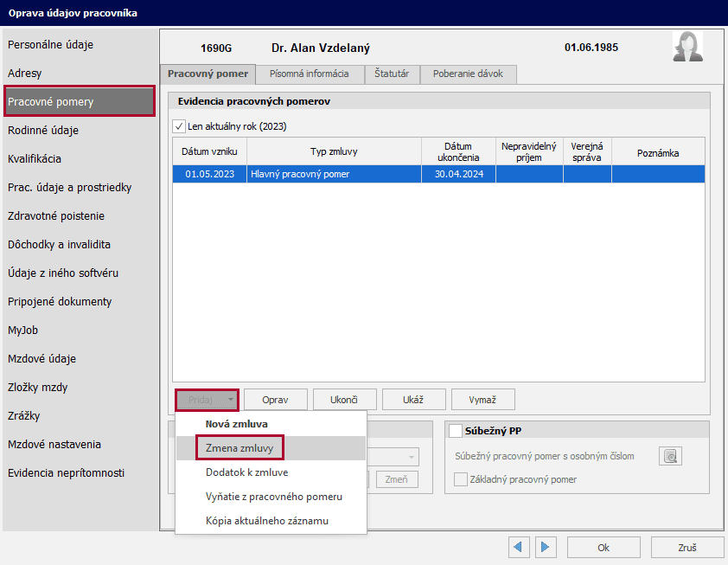Uncheck Len aktuálny rok (2023) checkbox
Screen dimensions: 728x565
(x=180, y=126)
